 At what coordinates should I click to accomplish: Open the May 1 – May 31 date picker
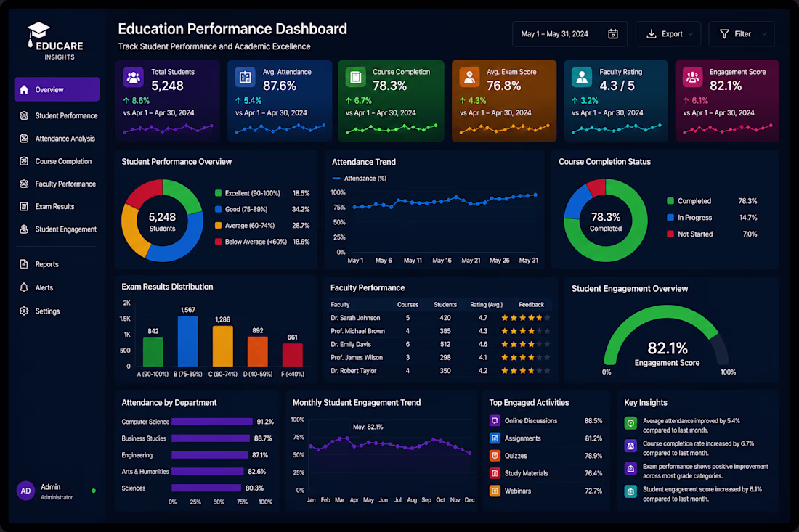[x=569, y=34]
